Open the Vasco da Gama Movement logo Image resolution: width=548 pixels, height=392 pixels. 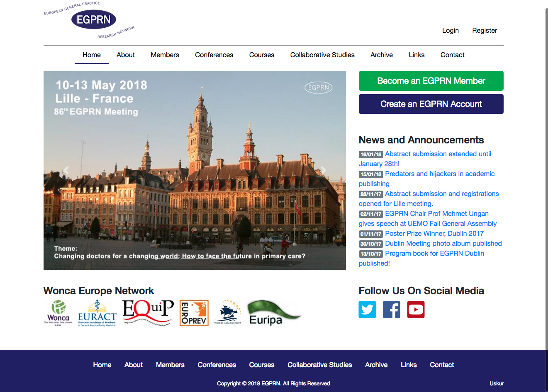(228, 313)
